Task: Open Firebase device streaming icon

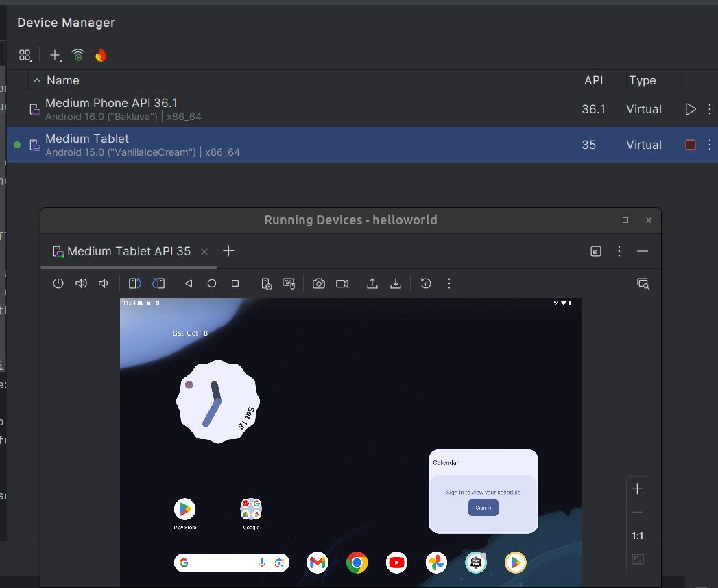Action: click(101, 56)
